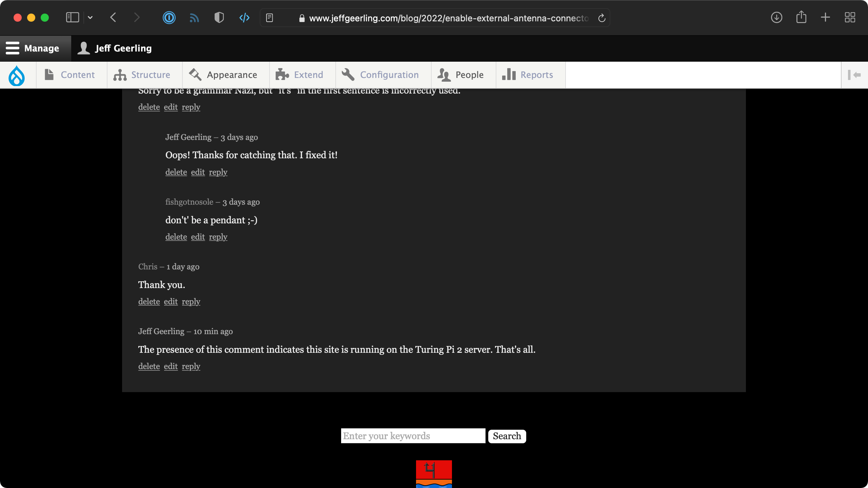This screenshot has height=488, width=868.
Task: Open a new tab with the plus icon
Action: click(x=825, y=17)
